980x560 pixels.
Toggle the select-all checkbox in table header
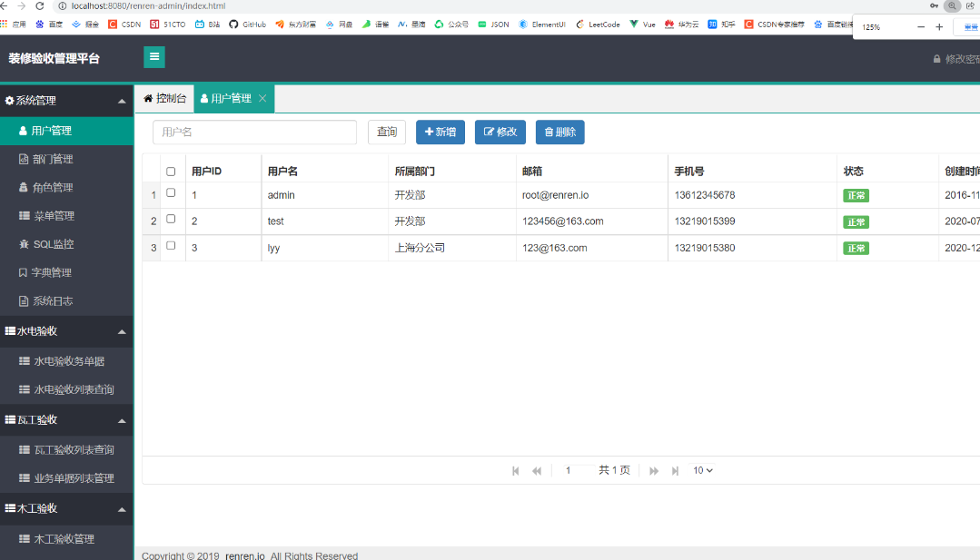(x=171, y=172)
